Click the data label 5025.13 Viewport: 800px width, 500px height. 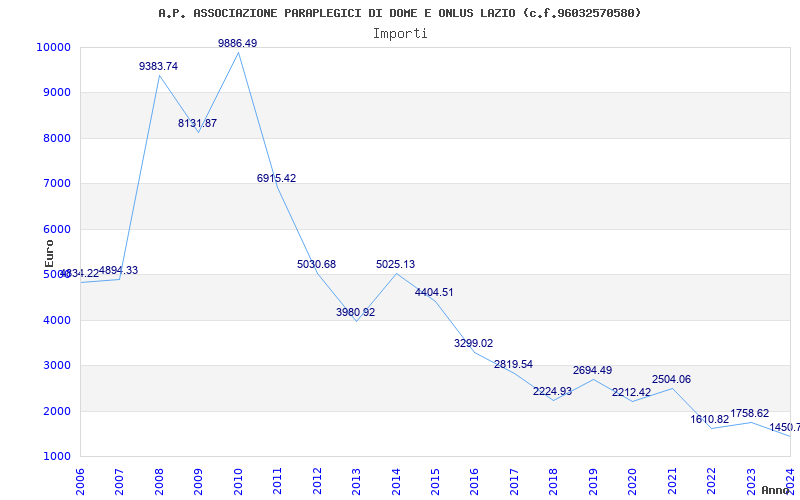pyautogui.click(x=395, y=265)
